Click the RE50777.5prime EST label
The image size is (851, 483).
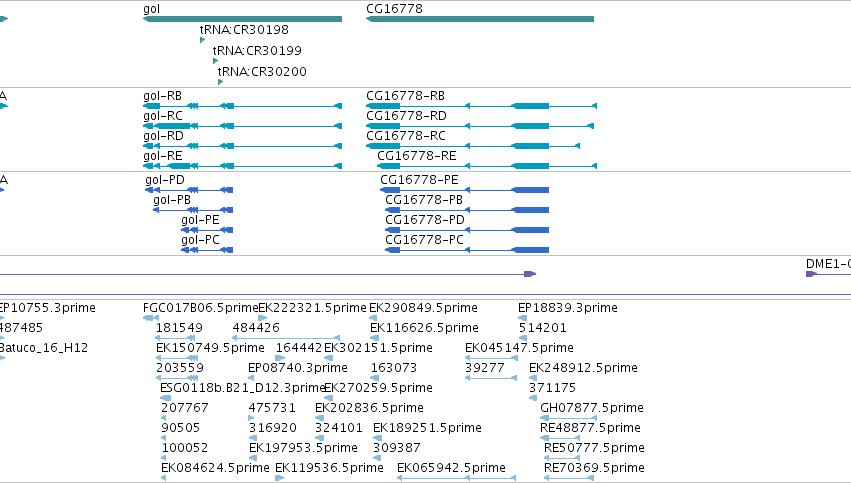[594, 448]
